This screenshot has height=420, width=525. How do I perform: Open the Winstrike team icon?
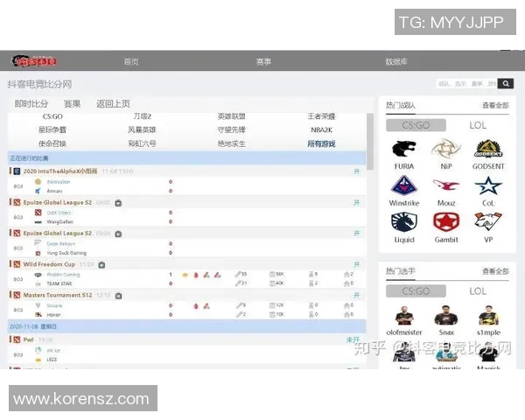point(403,186)
